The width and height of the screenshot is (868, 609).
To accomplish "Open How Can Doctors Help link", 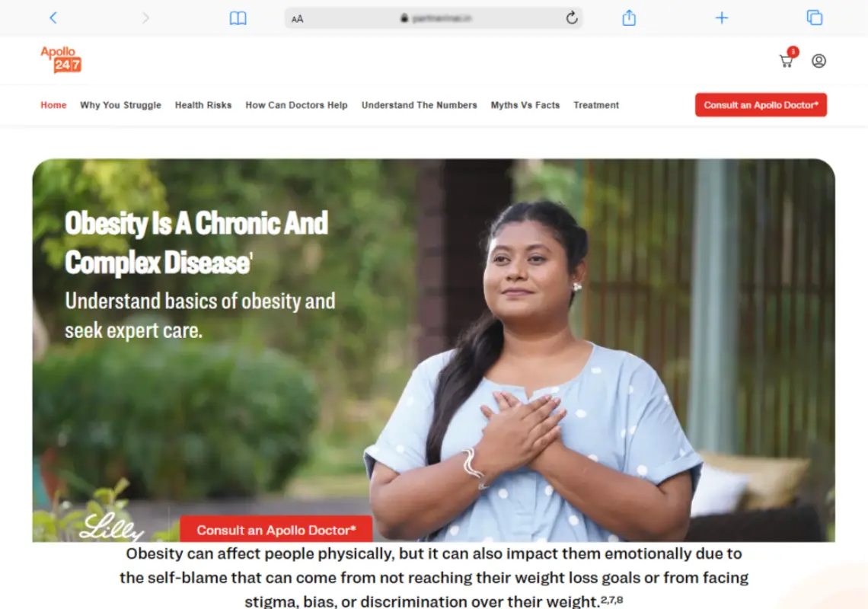I will point(297,105).
